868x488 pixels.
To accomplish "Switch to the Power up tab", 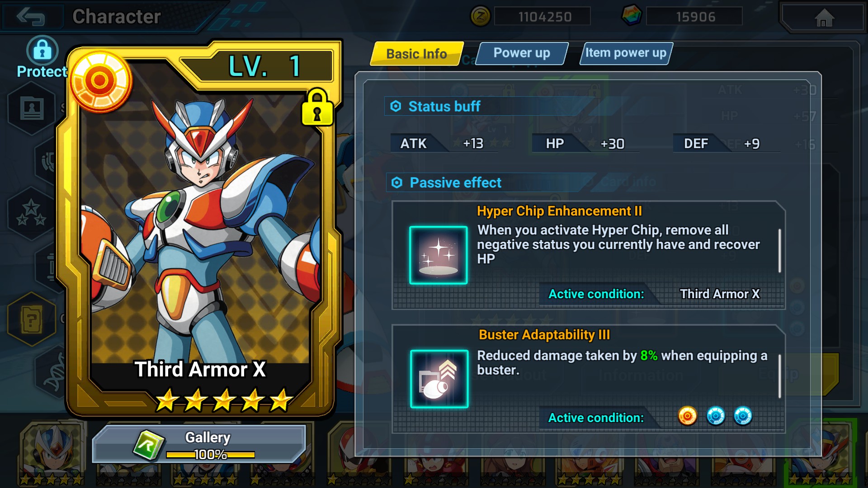I will 522,53.
